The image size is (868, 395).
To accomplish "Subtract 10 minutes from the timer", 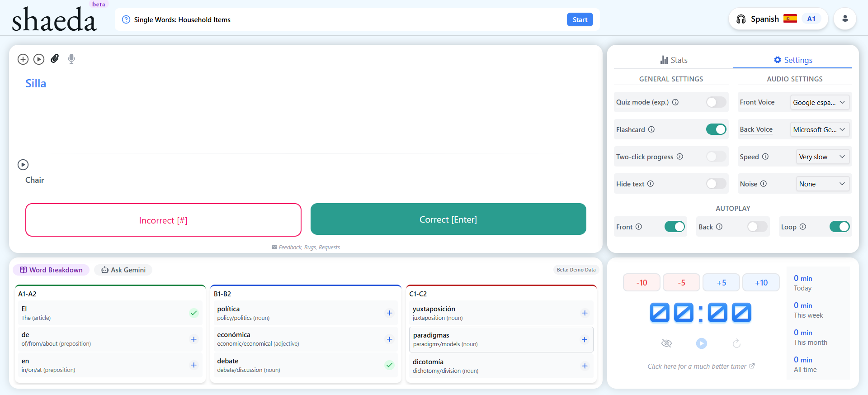I will (642, 282).
